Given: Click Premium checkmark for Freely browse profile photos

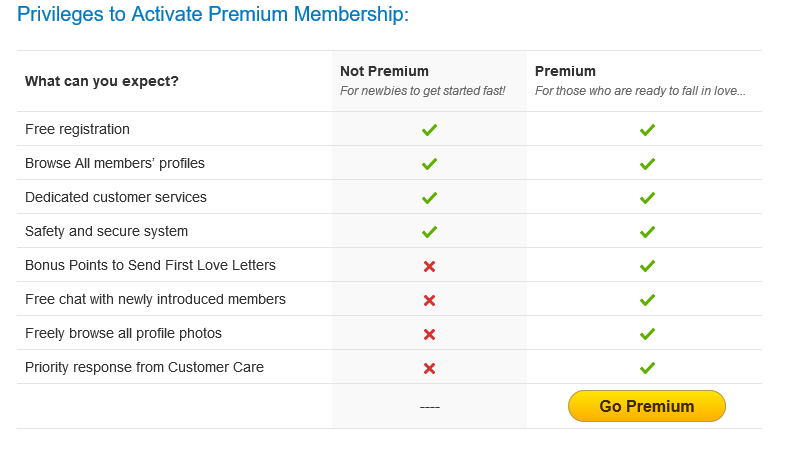Looking at the screenshot, I should [647, 334].
